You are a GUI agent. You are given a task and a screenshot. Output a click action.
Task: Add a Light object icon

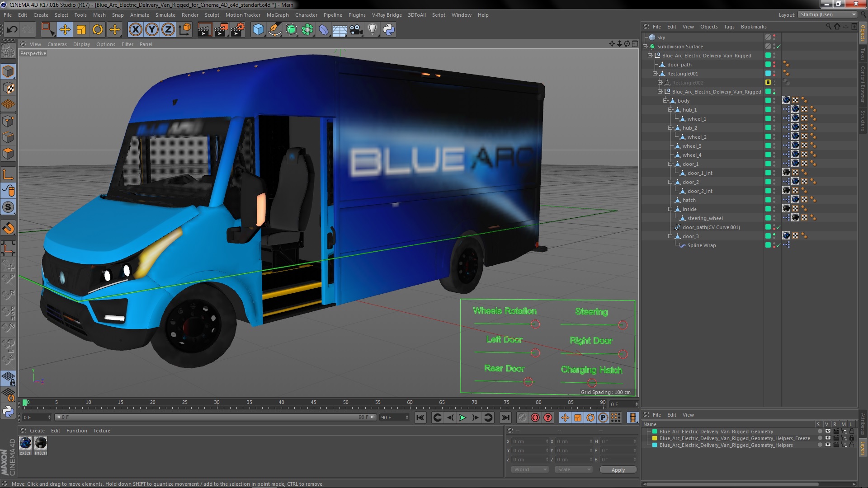372,30
